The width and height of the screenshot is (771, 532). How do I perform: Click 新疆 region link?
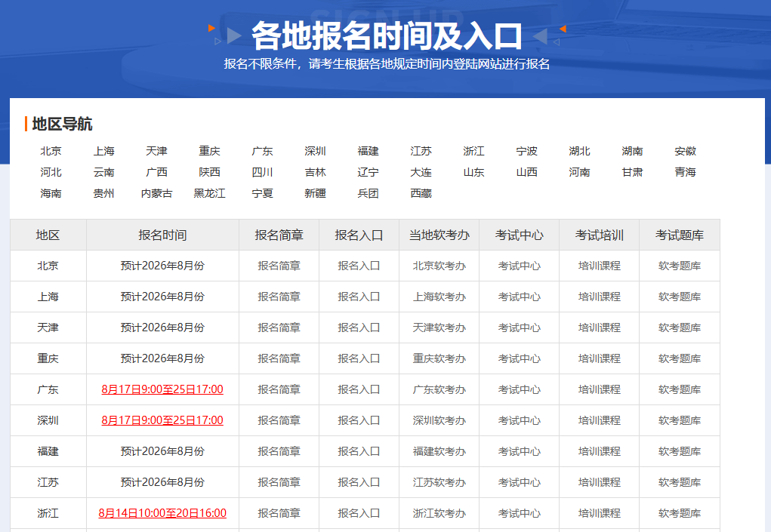click(315, 193)
